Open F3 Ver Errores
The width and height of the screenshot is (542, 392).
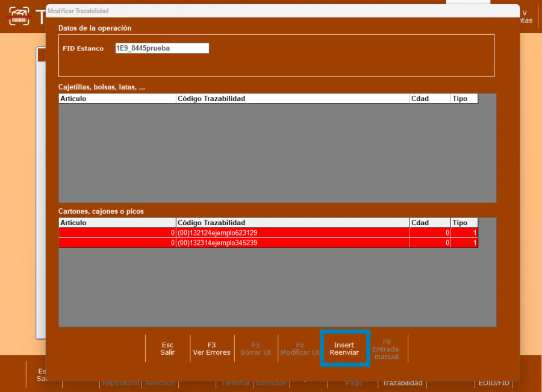point(211,349)
